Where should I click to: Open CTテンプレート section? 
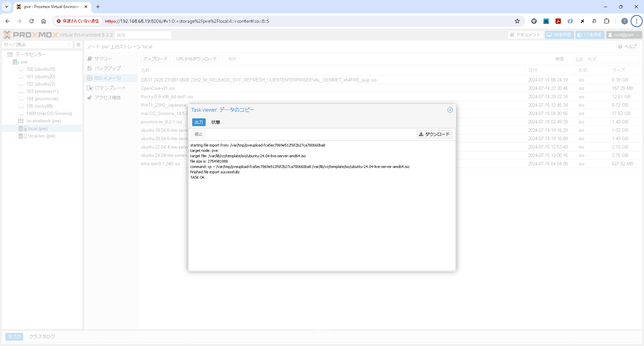(x=111, y=88)
